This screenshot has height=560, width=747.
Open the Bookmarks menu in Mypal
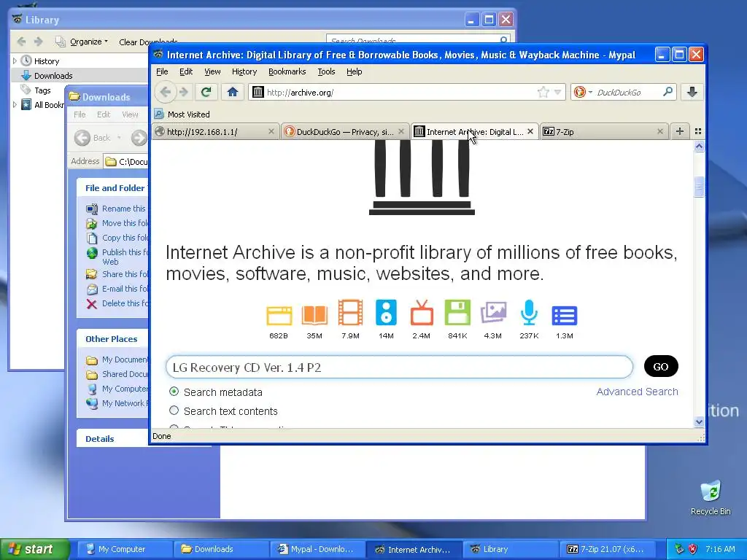point(287,71)
